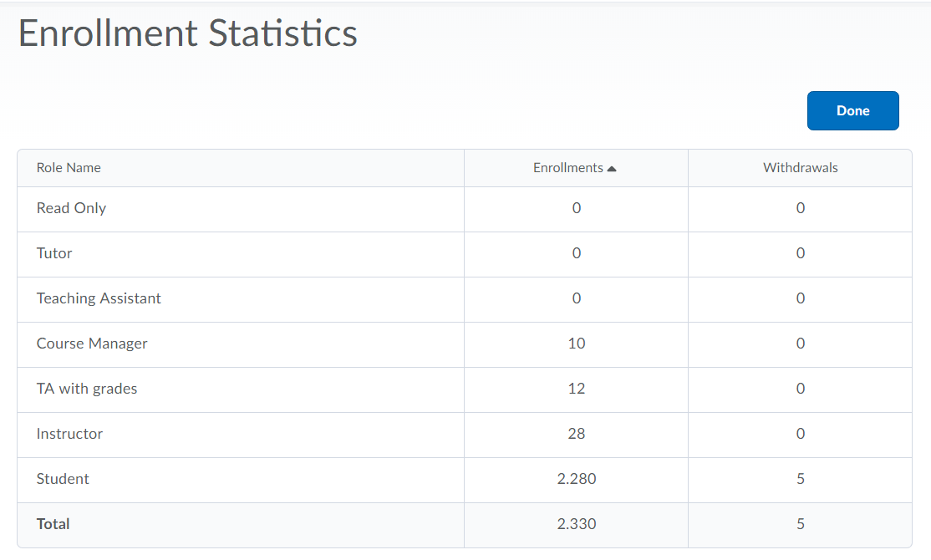Image resolution: width=931 pixels, height=560 pixels.
Task: Click the Student row withdrawals count
Action: (x=800, y=479)
